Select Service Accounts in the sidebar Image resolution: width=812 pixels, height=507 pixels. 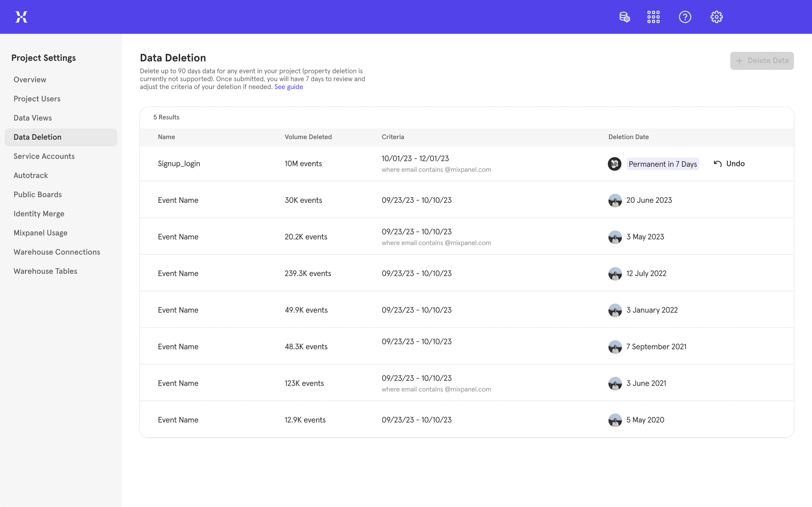(x=44, y=156)
